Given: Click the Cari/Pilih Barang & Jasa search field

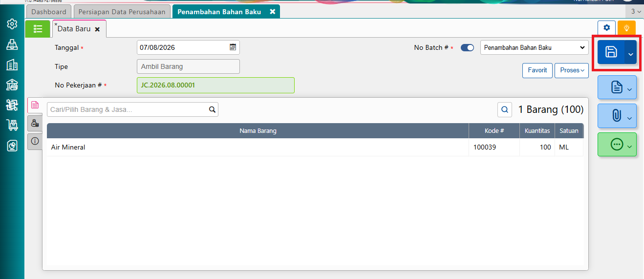Looking at the screenshot, I should click(x=132, y=109).
